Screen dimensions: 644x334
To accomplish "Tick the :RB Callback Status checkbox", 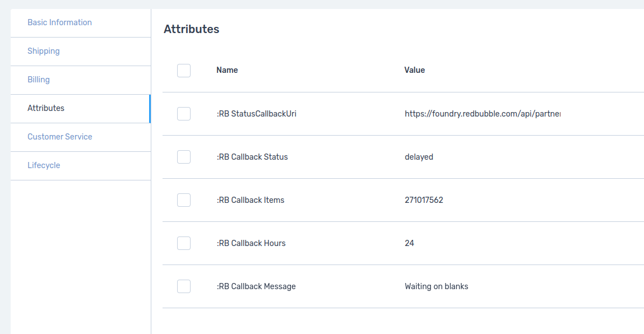I will click(x=184, y=157).
